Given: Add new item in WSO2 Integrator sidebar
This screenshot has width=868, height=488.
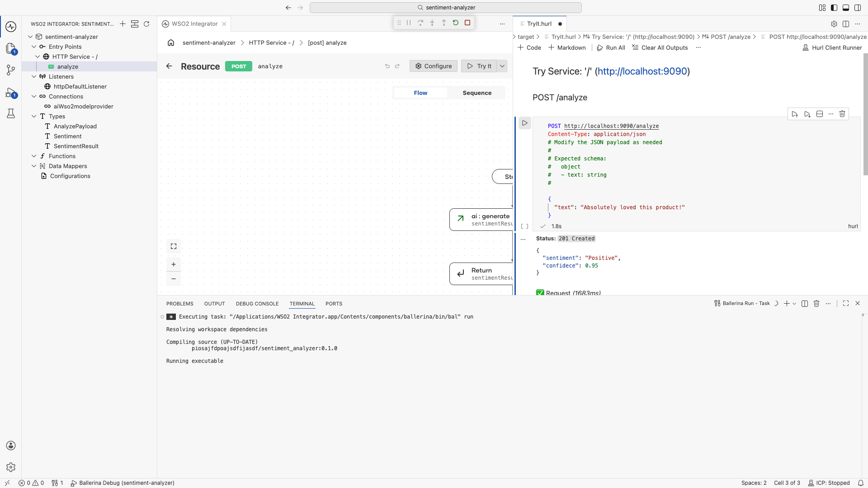Looking at the screenshot, I should [123, 24].
